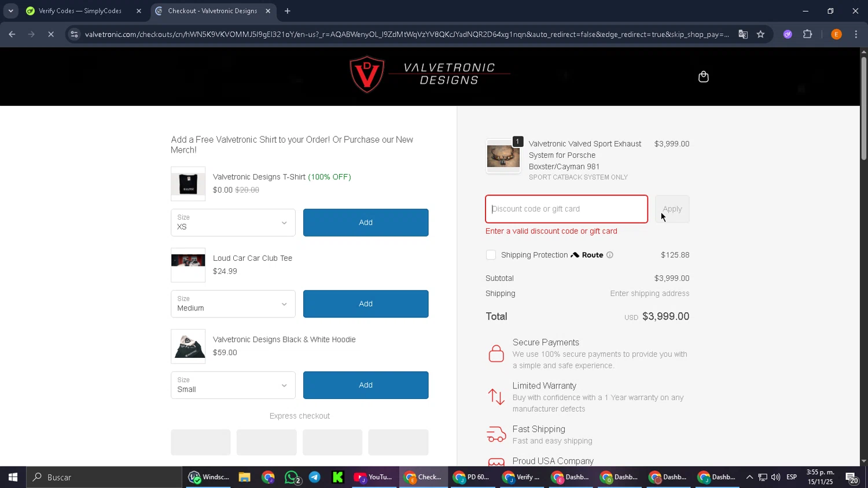Show hidden system tray icons
Image resolution: width=868 pixels, height=488 pixels.
coord(749,477)
